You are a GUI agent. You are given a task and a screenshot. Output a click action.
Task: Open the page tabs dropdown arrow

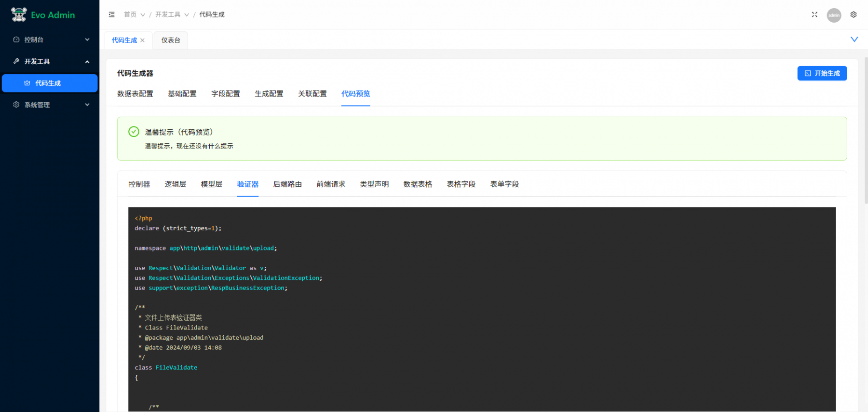pyautogui.click(x=854, y=39)
